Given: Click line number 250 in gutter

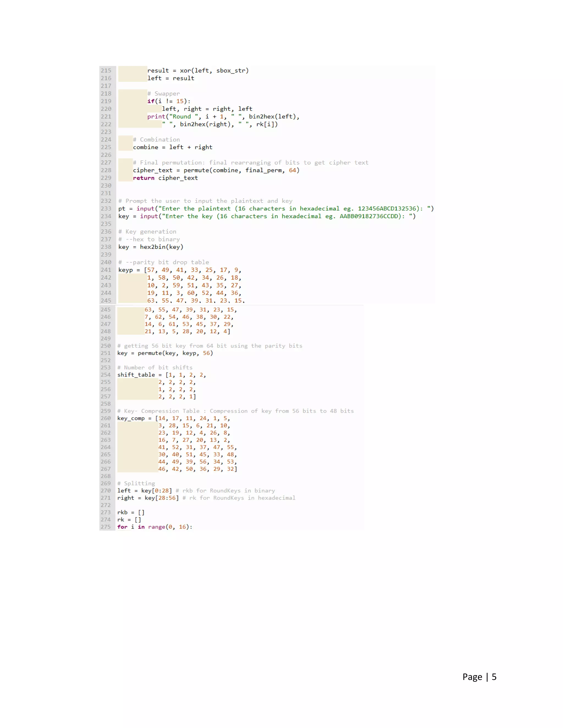Looking at the screenshot, I should pyautogui.click(x=105, y=346).
